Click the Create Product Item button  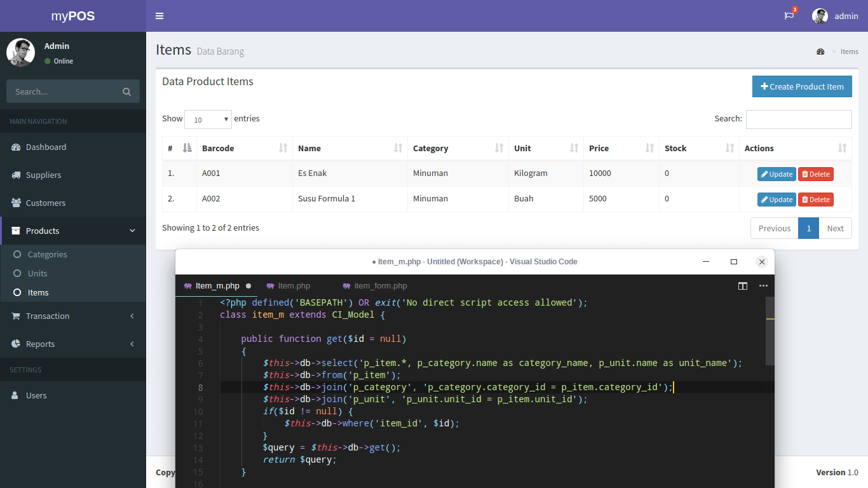point(801,86)
